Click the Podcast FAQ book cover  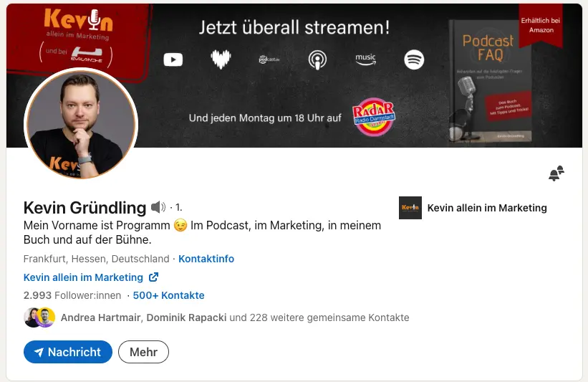(491, 81)
